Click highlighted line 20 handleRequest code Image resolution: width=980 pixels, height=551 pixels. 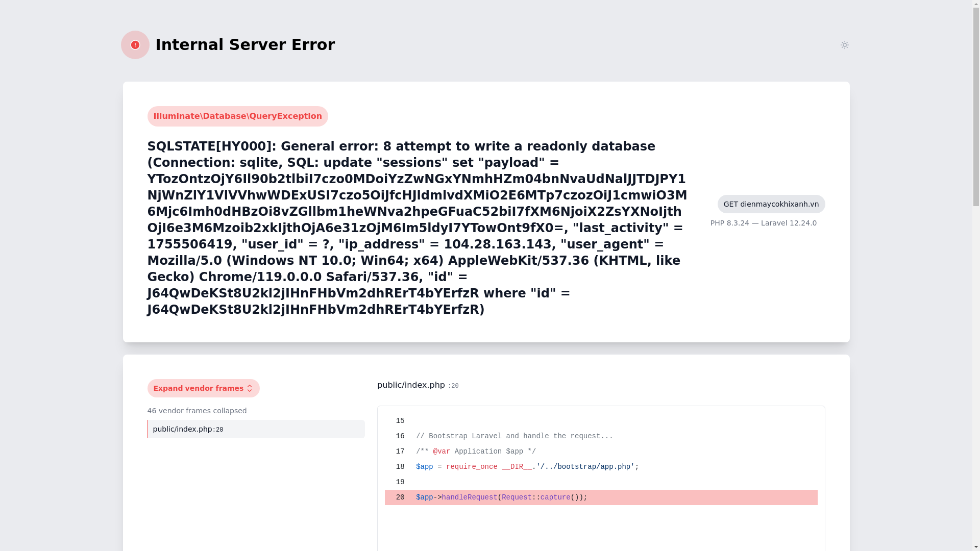(x=601, y=497)
